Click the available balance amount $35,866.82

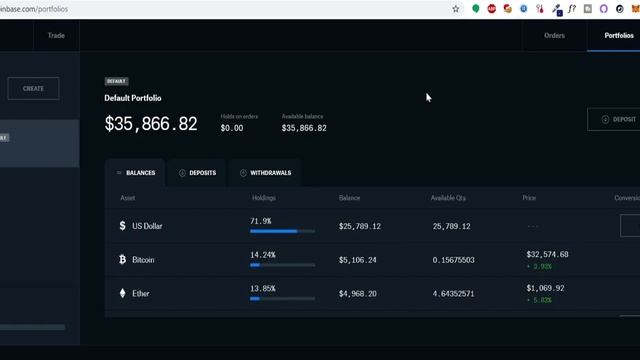coord(304,128)
